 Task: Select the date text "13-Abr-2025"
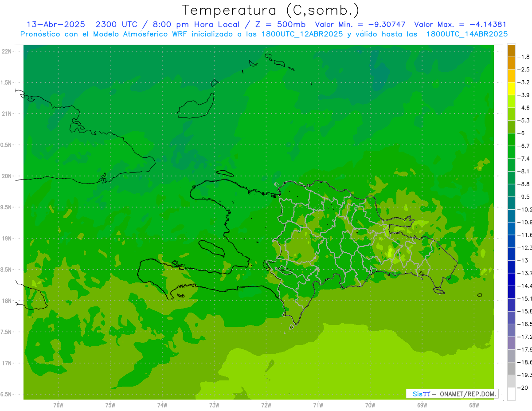56,24
